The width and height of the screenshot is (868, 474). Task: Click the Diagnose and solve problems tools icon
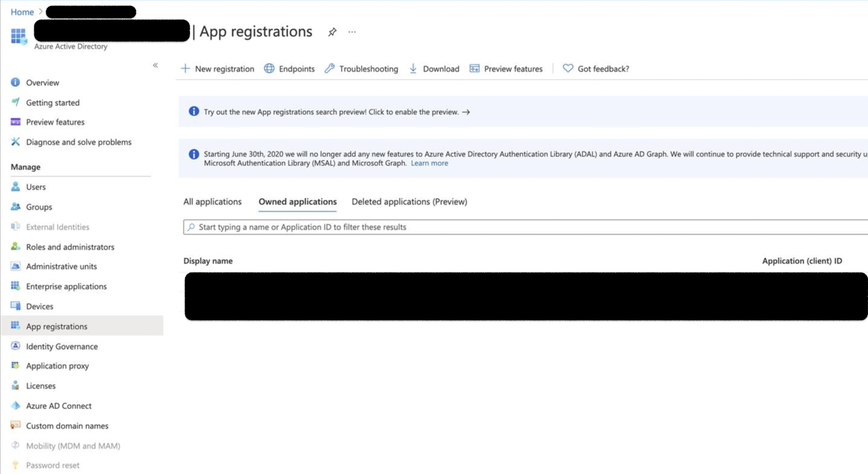[15, 142]
